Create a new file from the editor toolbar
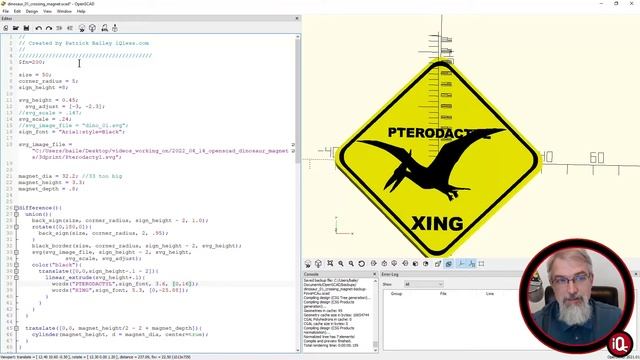640x360 pixels. pyautogui.click(x=6, y=28)
